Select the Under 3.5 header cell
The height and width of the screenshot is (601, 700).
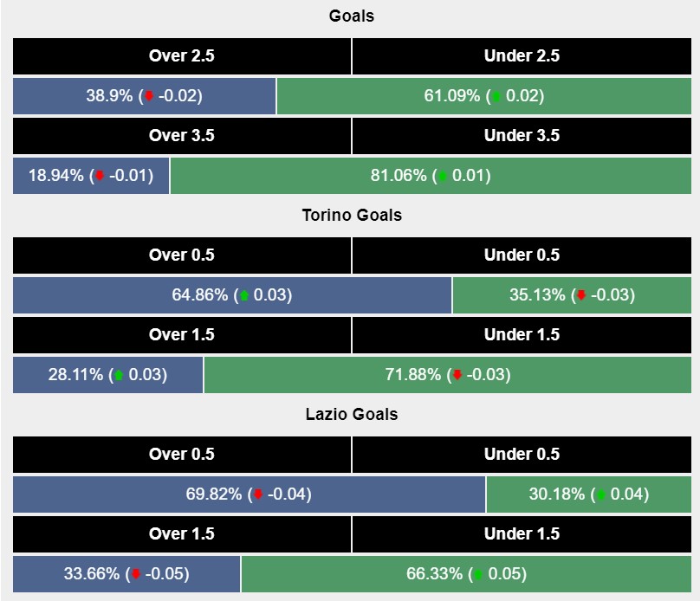pos(522,136)
